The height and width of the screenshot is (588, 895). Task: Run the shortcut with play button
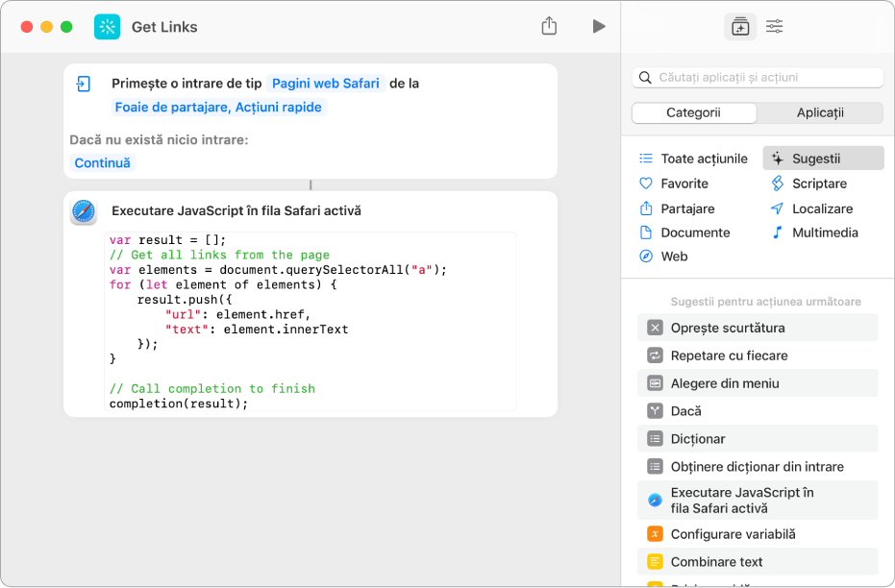click(599, 26)
